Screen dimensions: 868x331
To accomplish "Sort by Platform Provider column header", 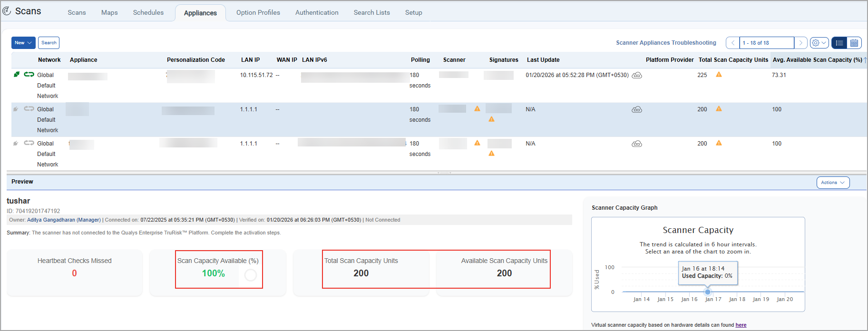I will coord(670,60).
